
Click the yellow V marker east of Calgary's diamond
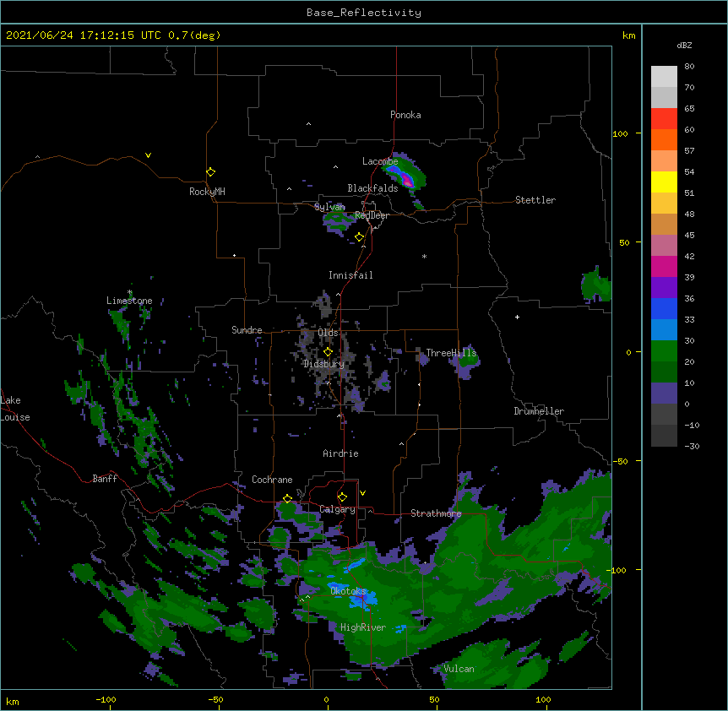(362, 493)
